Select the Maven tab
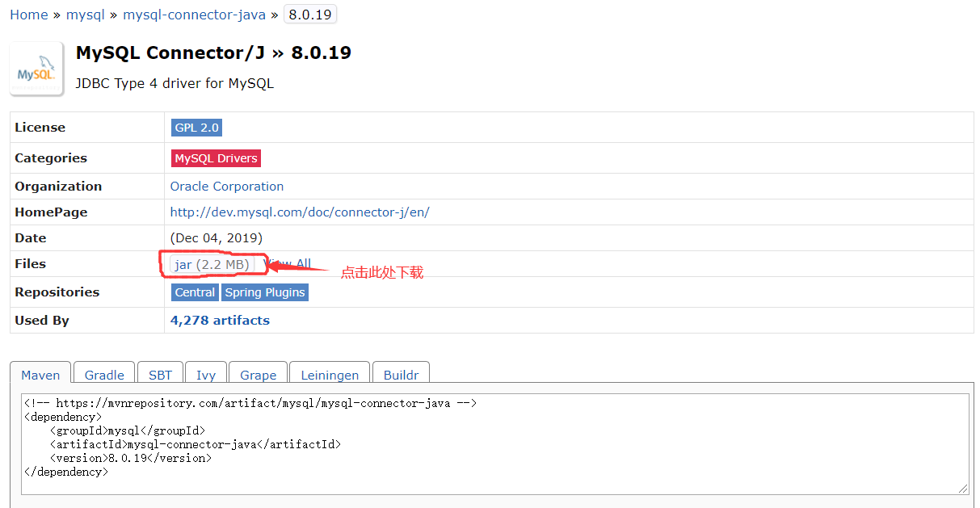 click(x=40, y=374)
